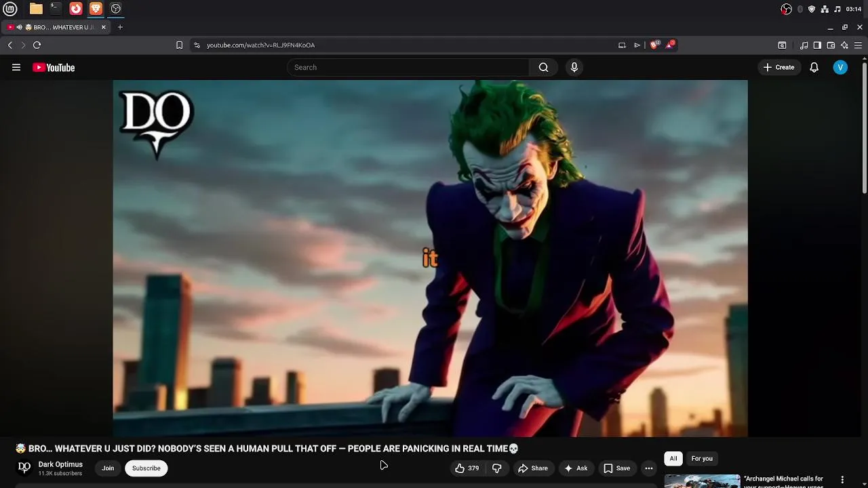
Task: Open security shield tray icon
Action: (812, 9)
